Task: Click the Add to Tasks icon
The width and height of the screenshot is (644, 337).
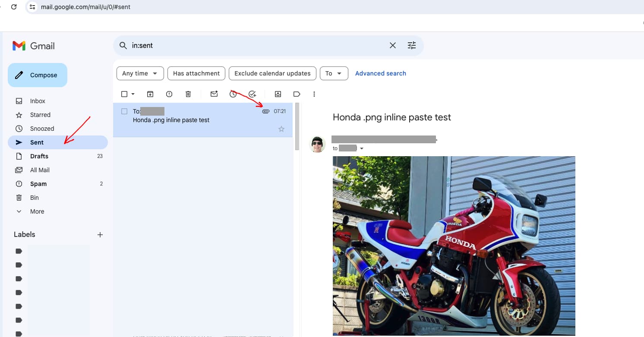Action: [253, 94]
